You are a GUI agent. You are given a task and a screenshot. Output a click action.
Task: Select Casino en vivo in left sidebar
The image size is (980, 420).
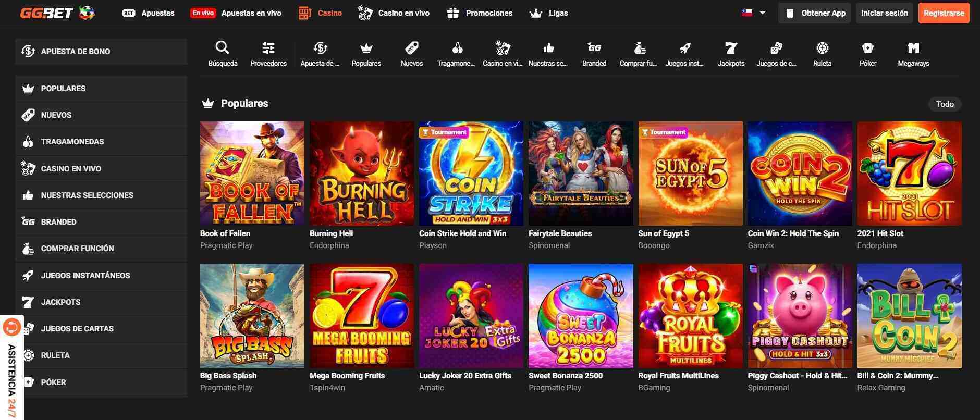(x=101, y=169)
